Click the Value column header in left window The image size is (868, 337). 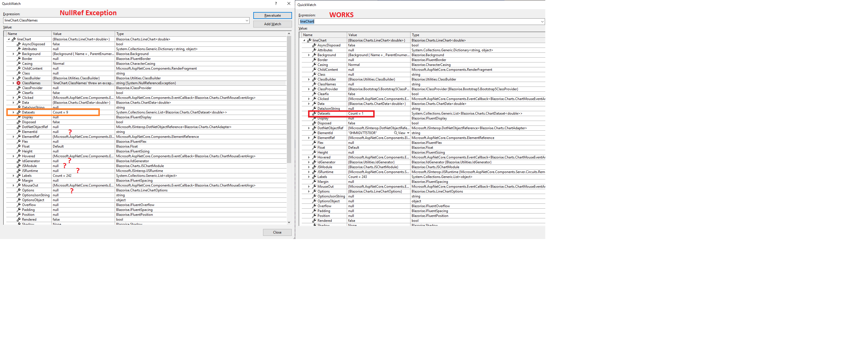click(x=83, y=34)
